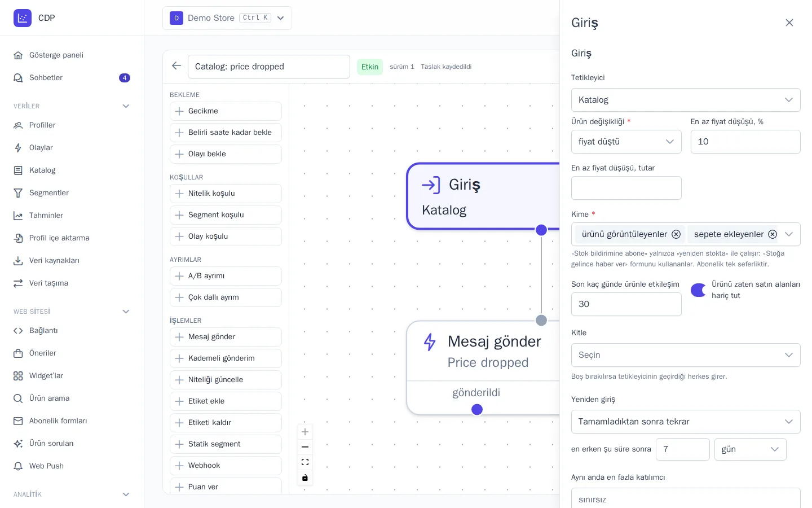Click the 'Son kaç günde ürünle etkileşim' field
812x508 pixels.
[x=626, y=304]
